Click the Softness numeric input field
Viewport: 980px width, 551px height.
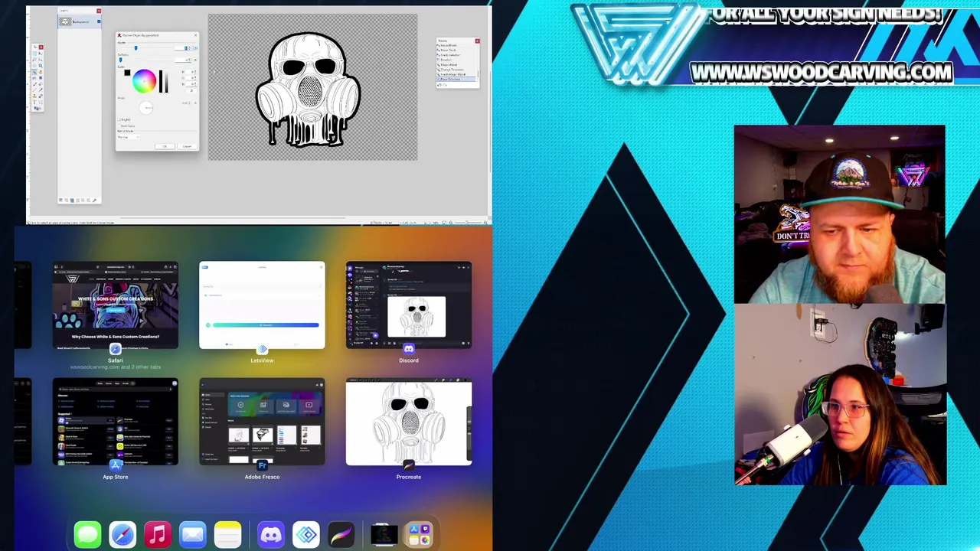[x=182, y=60]
